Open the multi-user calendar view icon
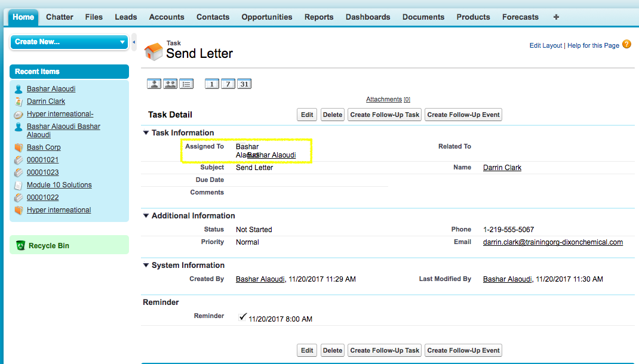The image size is (639, 364). coord(170,84)
